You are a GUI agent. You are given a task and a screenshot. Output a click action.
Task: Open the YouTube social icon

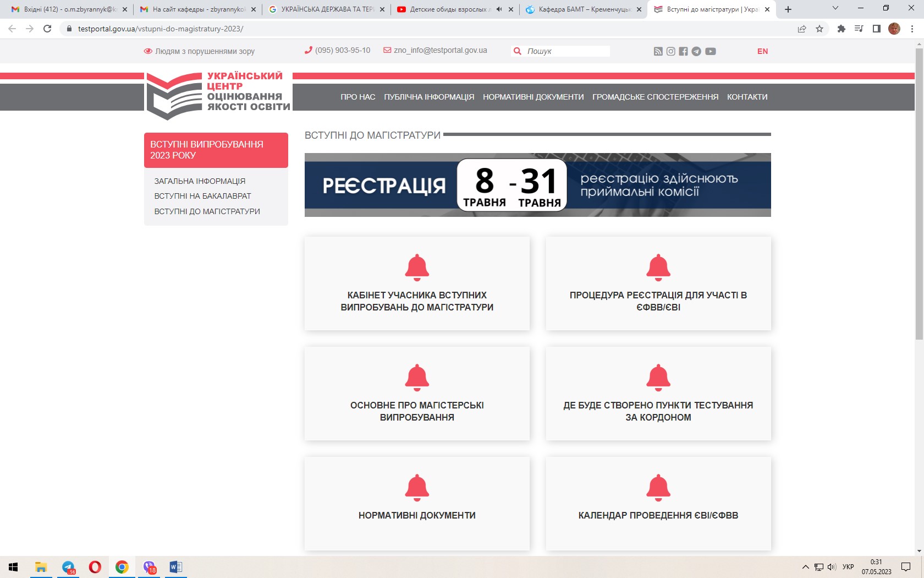coord(711,51)
